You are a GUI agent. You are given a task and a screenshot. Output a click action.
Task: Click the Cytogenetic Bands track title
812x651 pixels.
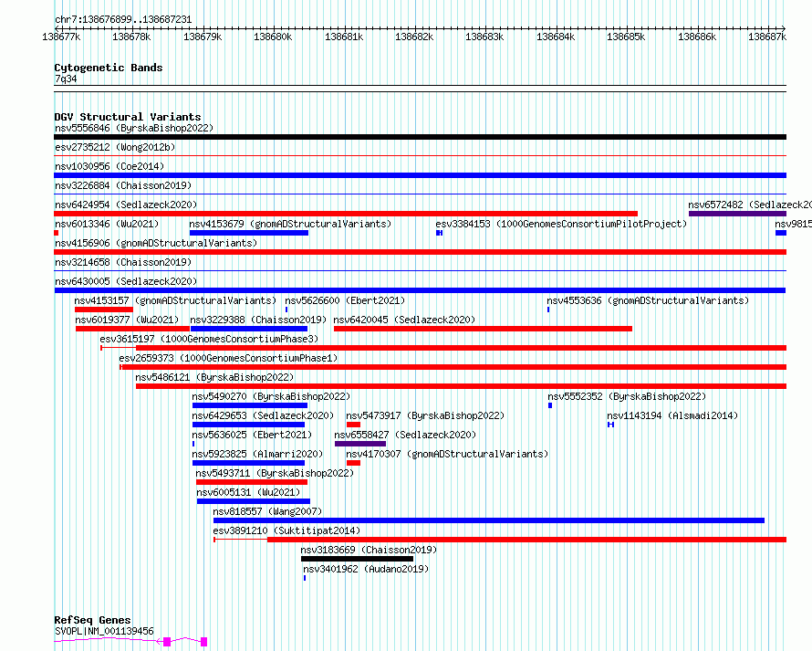(109, 68)
